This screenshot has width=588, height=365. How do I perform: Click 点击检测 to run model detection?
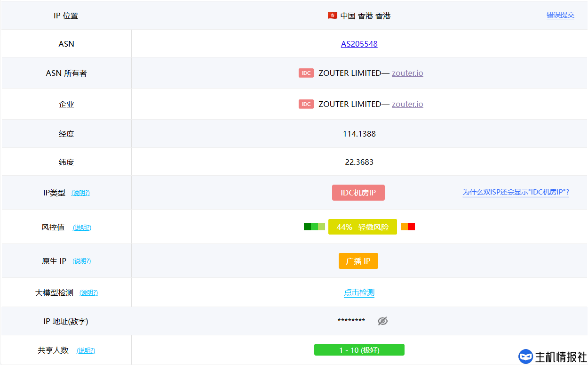(359, 292)
